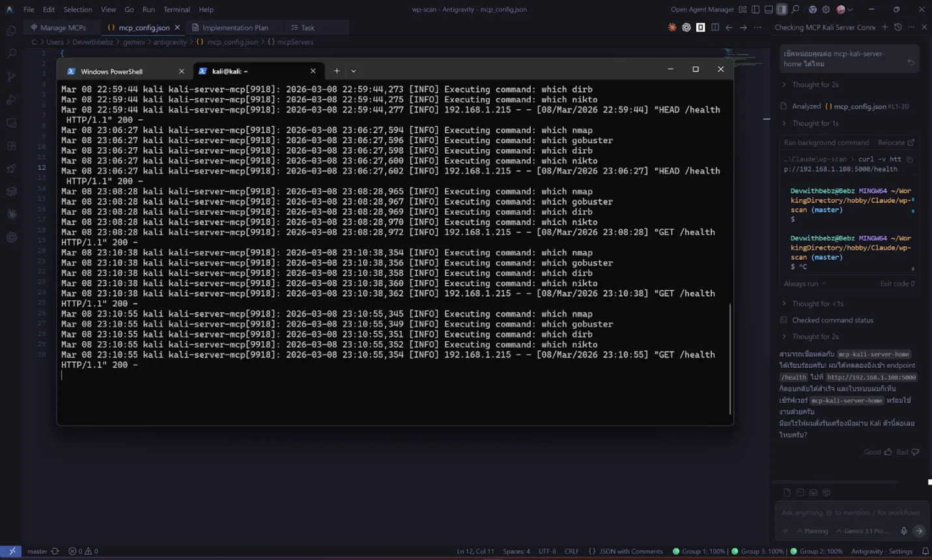The height and width of the screenshot is (560, 932).
Task: Start a new agent conversation with the plus icon
Action: tap(884, 27)
